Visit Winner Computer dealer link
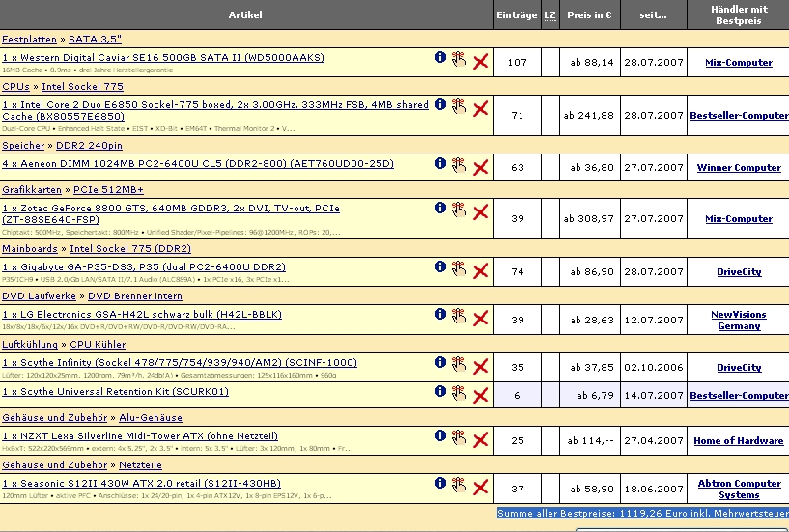 (739, 168)
